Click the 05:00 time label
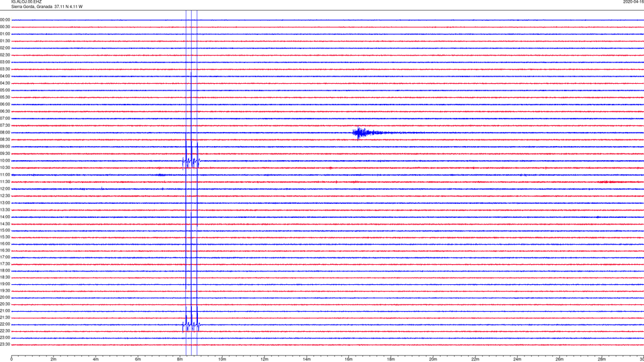Screen dimensions: 644x362 pos(5,90)
